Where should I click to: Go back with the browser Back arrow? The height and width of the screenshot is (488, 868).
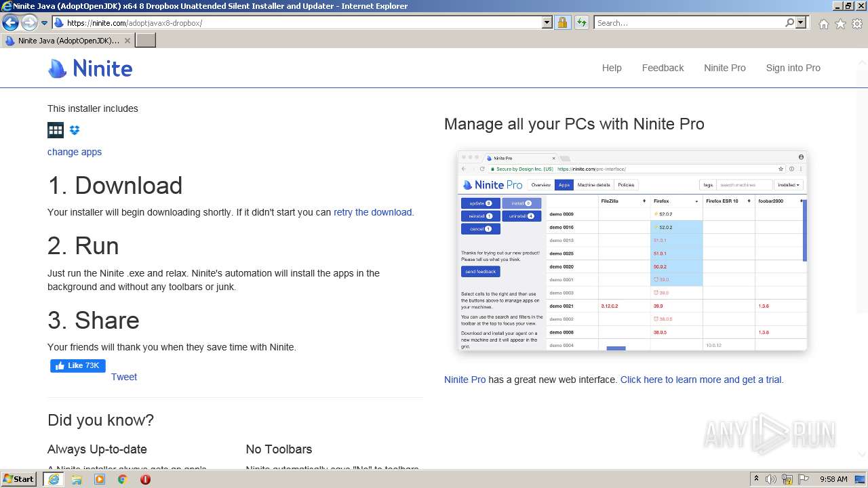(10, 22)
